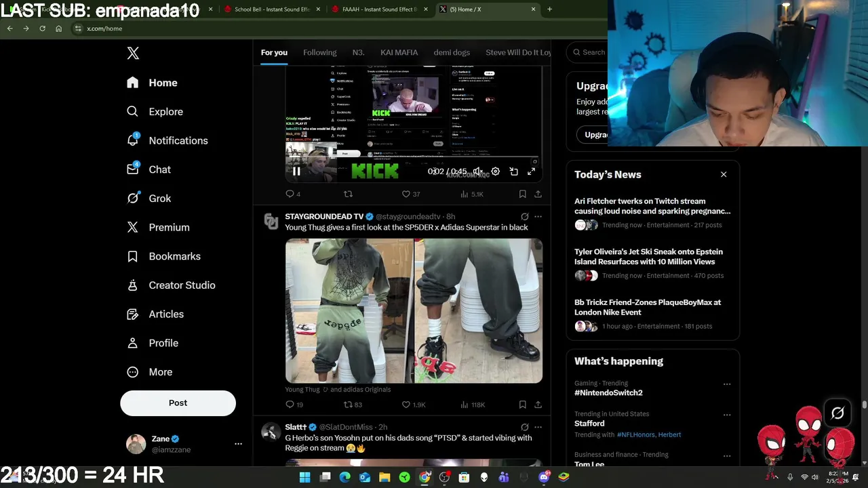Open Creator Studio

click(x=171, y=285)
